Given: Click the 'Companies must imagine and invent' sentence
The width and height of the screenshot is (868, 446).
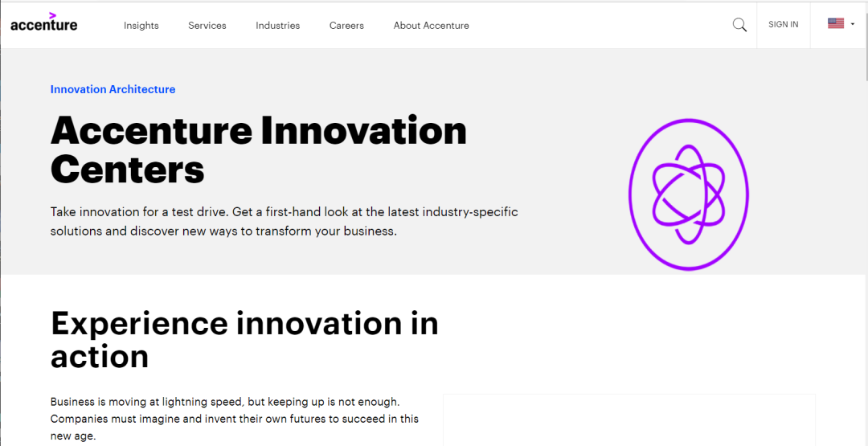Looking at the screenshot, I should point(235,428).
